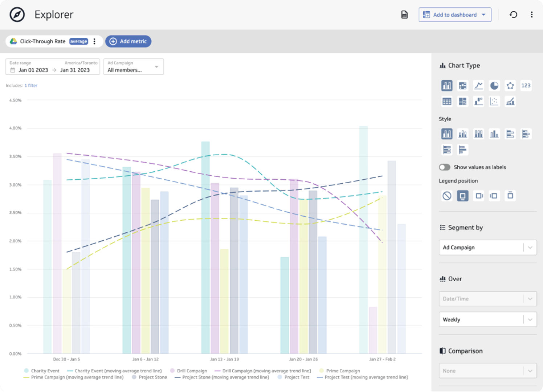Set legend position to right
The height and width of the screenshot is (392, 543).
tap(479, 196)
